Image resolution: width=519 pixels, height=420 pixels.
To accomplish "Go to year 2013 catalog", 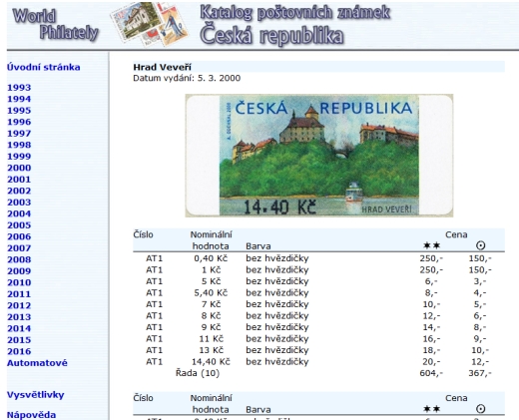I will point(19,317).
